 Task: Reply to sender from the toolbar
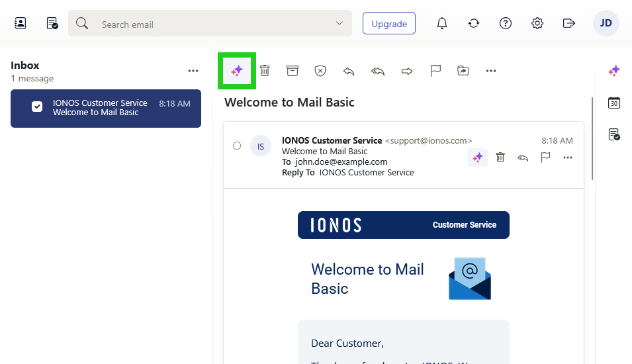tap(349, 71)
